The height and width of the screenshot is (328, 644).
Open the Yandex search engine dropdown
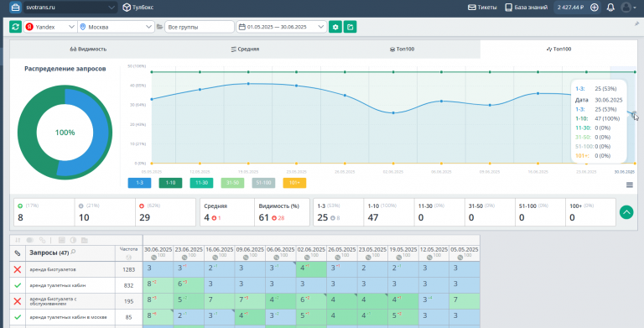50,27
